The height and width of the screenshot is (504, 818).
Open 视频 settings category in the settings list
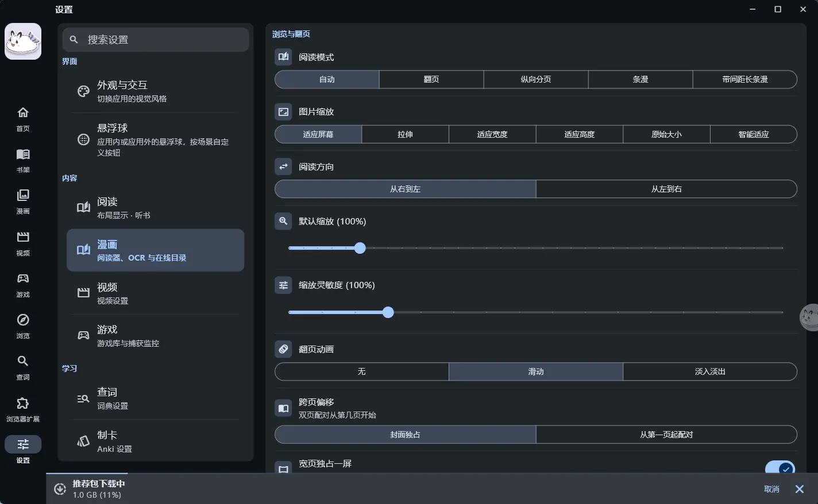pos(156,293)
